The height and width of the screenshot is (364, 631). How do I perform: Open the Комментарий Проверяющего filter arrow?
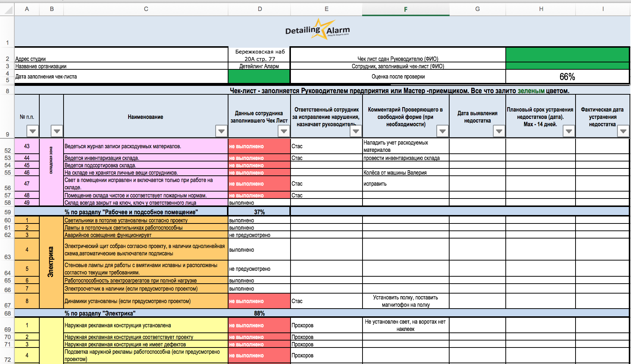[442, 131]
